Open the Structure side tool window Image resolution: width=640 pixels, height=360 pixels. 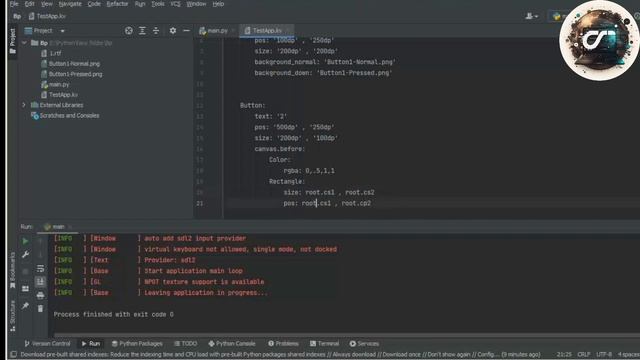(13, 316)
